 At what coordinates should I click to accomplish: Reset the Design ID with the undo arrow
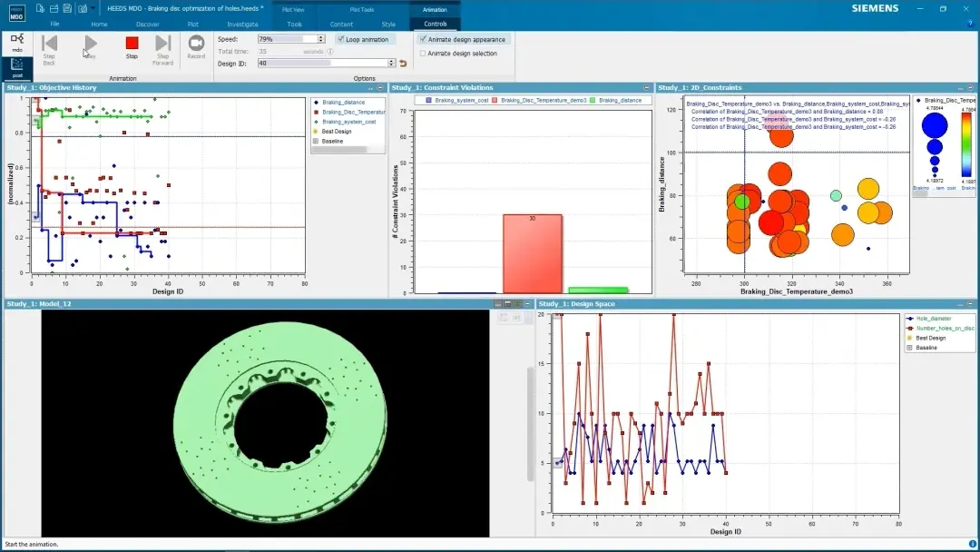tap(403, 64)
